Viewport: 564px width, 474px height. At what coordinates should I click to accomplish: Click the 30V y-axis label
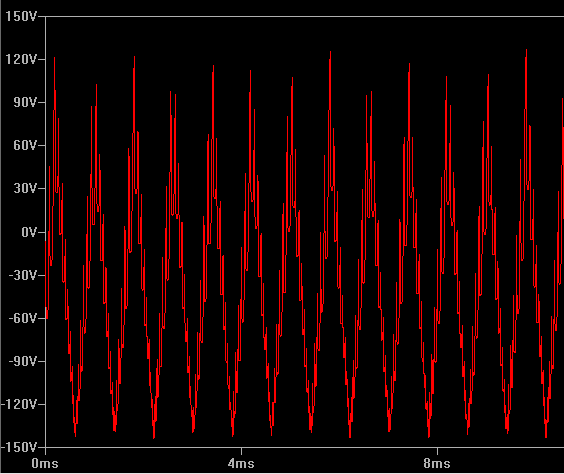point(25,188)
